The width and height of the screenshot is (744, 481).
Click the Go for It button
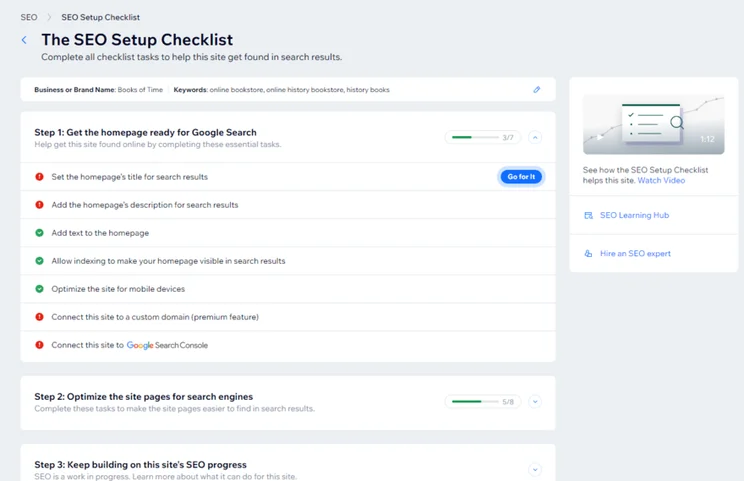point(521,177)
